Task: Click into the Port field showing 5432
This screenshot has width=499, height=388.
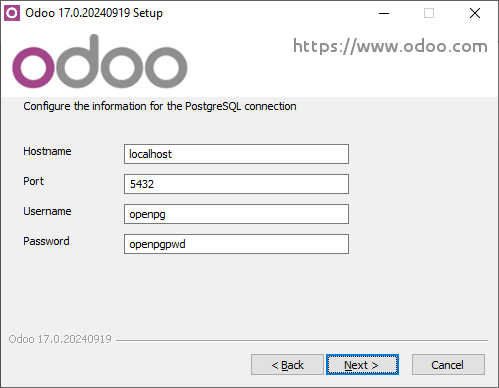Action: [x=236, y=184]
